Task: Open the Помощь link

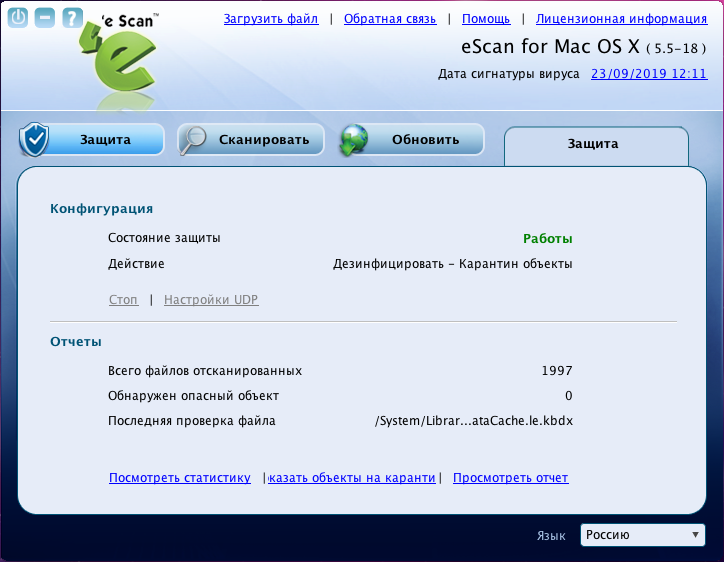Action: [x=486, y=19]
